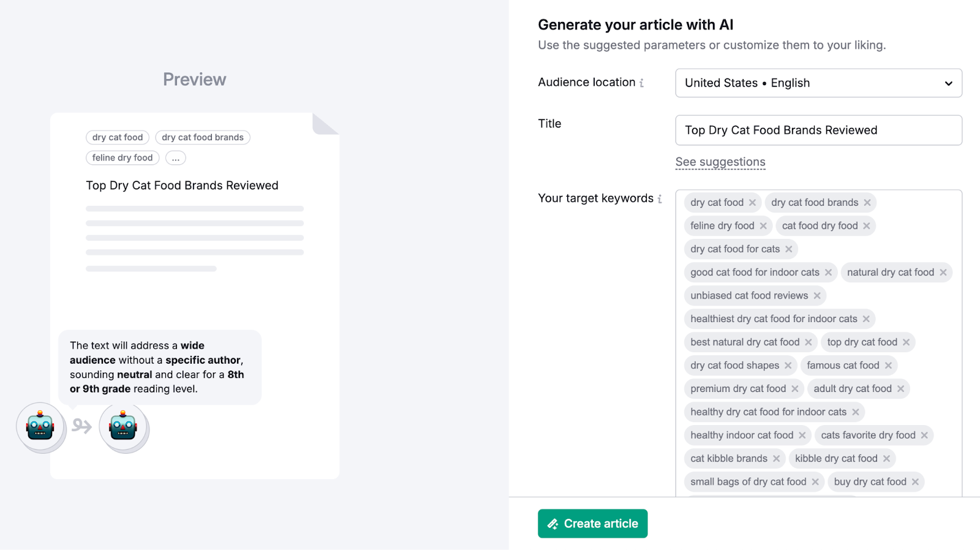The width and height of the screenshot is (980, 550).
Task: Click the Create article button
Action: point(592,524)
